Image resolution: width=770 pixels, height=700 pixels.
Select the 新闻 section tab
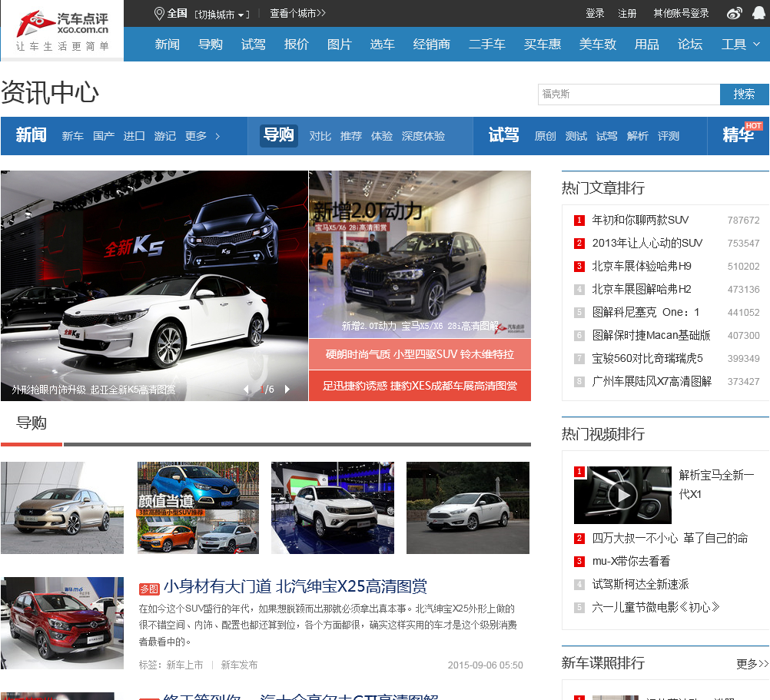tap(31, 135)
